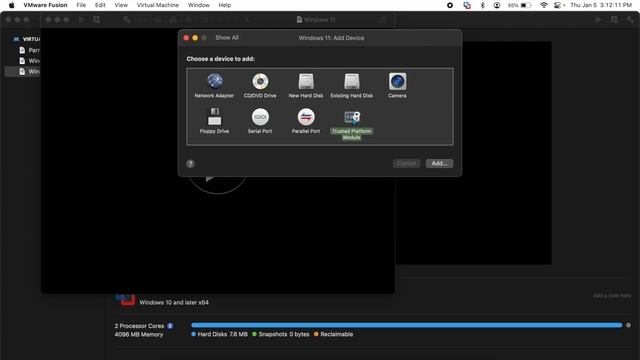The image size is (640, 360).
Task: Select the CD/DVD Drive device
Action: (x=260, y=85)
